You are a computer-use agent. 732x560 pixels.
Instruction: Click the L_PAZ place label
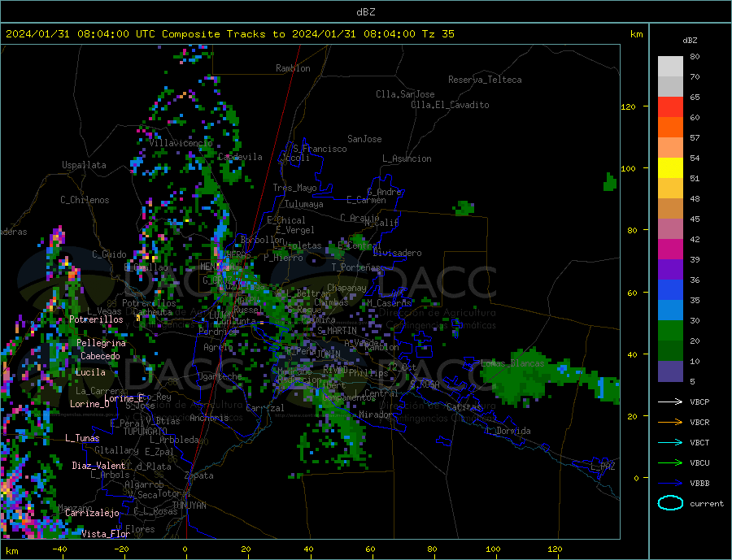(603, 467)
